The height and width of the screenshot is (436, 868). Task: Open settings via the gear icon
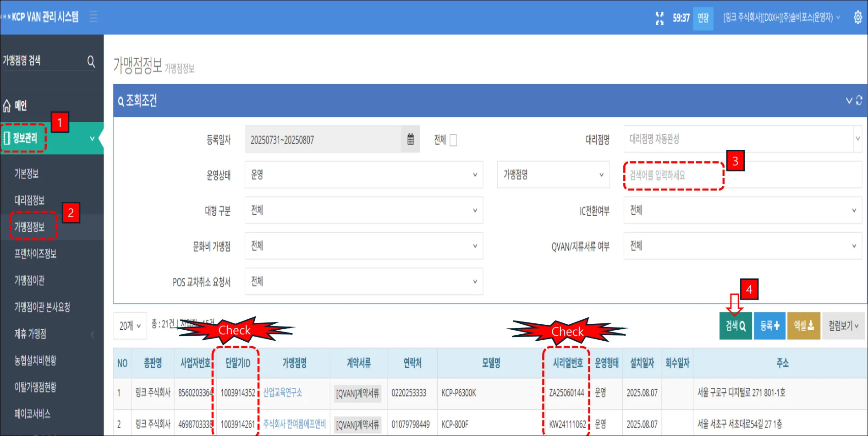point(858,17)
